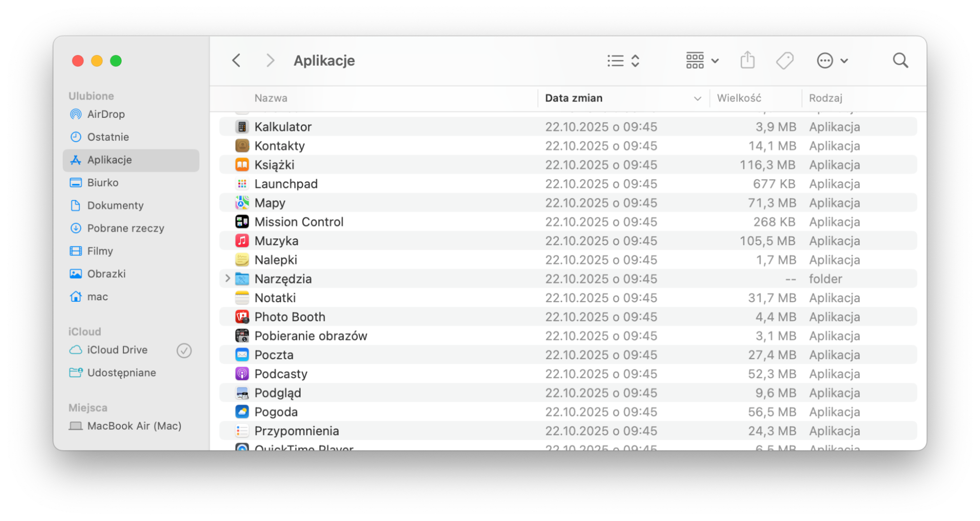Open the list view switcher
This screenshot has width=980, height=521.
(x=623, y=61)
